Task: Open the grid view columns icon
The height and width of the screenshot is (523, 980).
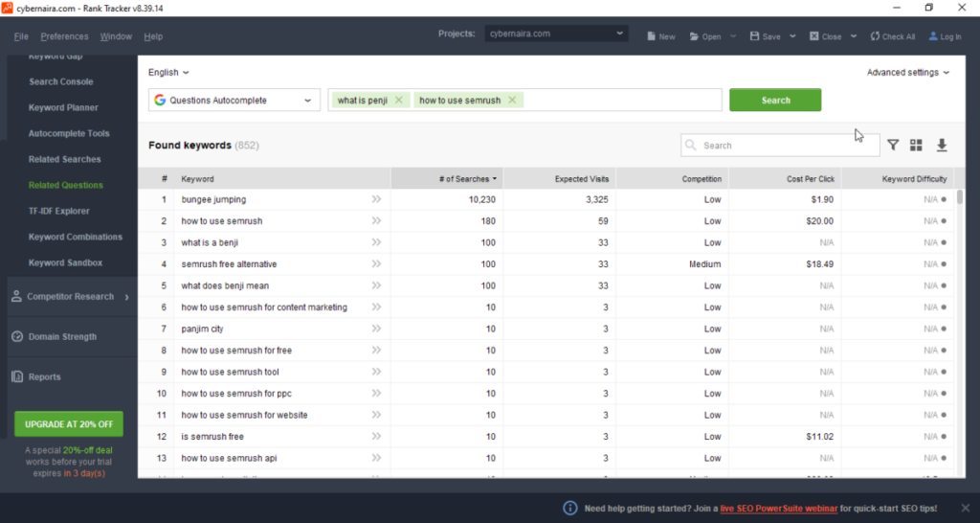Action: [x=916, y=146]
